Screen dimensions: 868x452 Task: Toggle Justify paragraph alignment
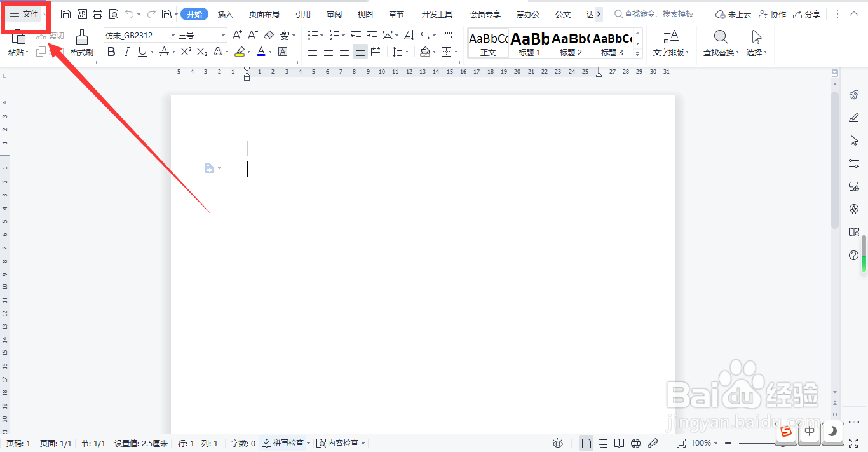pos(360,51)
